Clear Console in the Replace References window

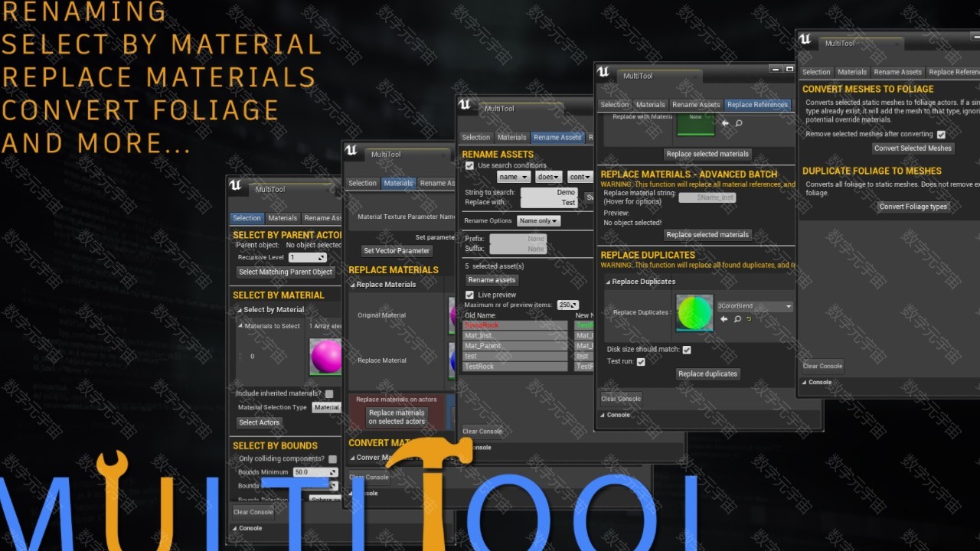click(x=621, y=399)
